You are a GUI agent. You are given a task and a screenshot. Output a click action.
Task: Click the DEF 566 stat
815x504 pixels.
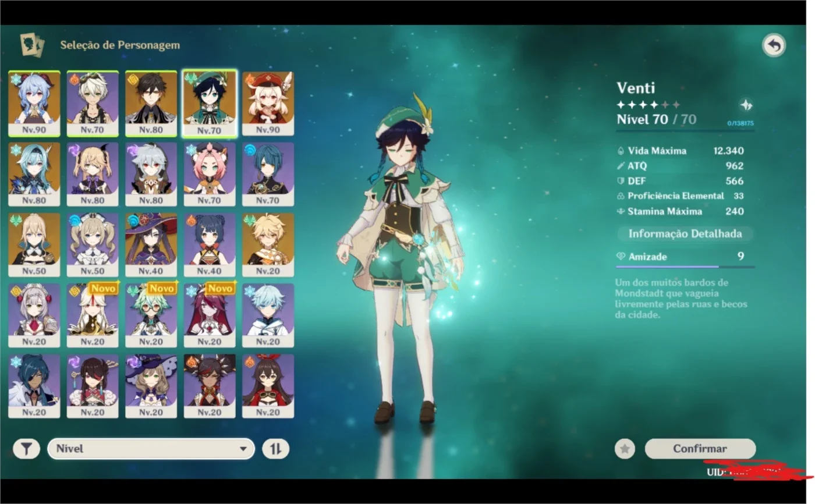coord(680,181)
